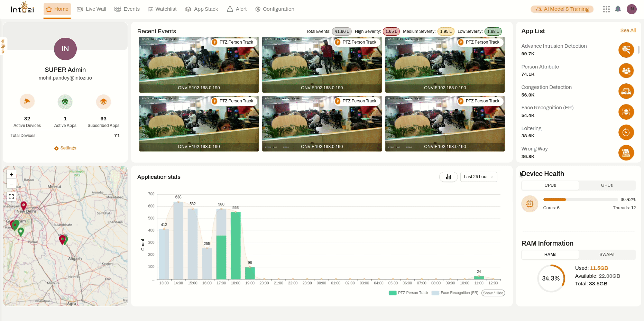Screen dimensions: 644x321
Task: Open the apps grid menu icon
Action: 606,9
